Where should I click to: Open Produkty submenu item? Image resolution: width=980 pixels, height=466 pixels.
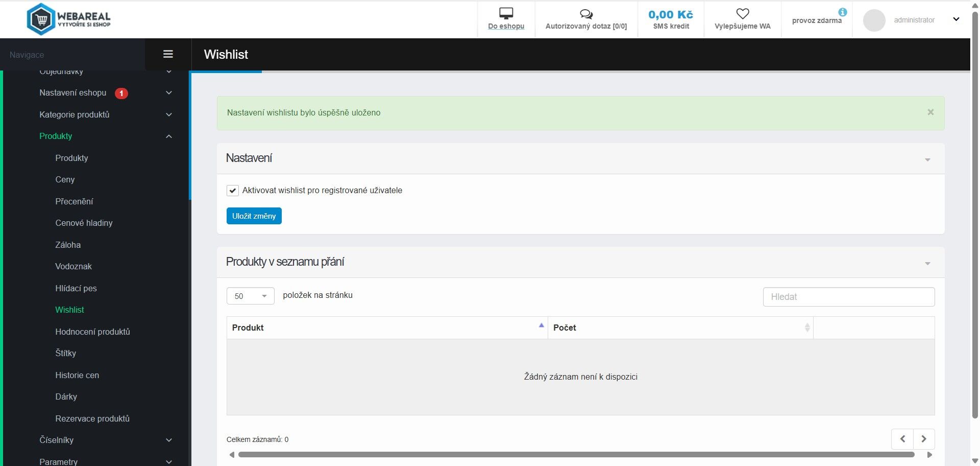coord(71,158)
